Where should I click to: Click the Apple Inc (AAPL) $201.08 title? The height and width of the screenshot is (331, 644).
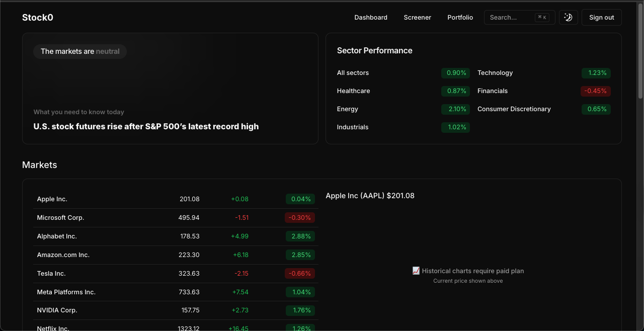370,196
